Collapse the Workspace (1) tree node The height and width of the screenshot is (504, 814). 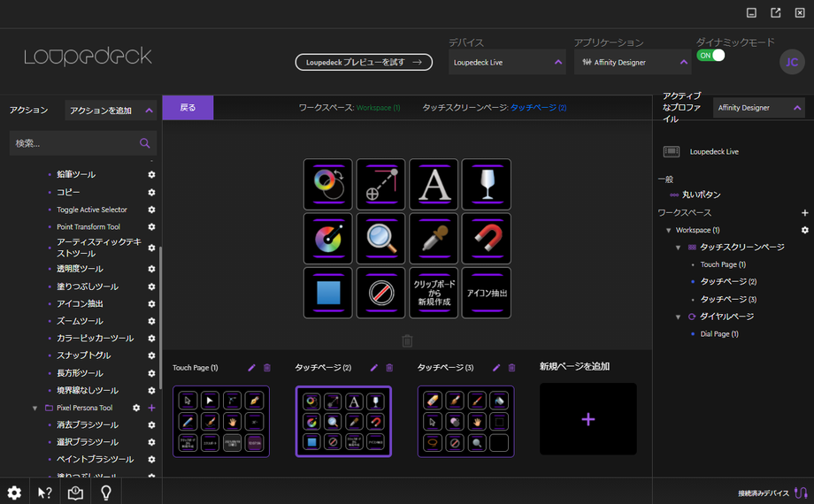[668, 230]
